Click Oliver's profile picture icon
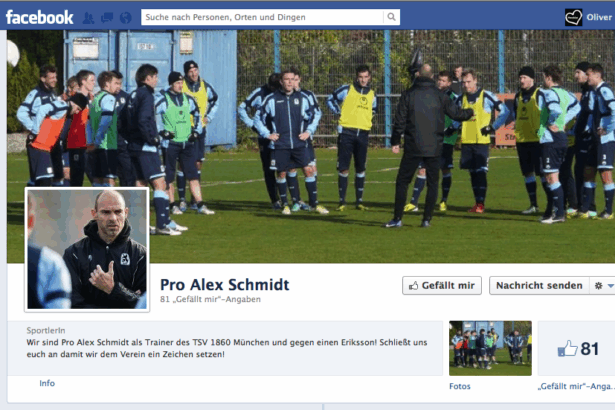Viewport: 615px width, 410px height. point(573,17)
